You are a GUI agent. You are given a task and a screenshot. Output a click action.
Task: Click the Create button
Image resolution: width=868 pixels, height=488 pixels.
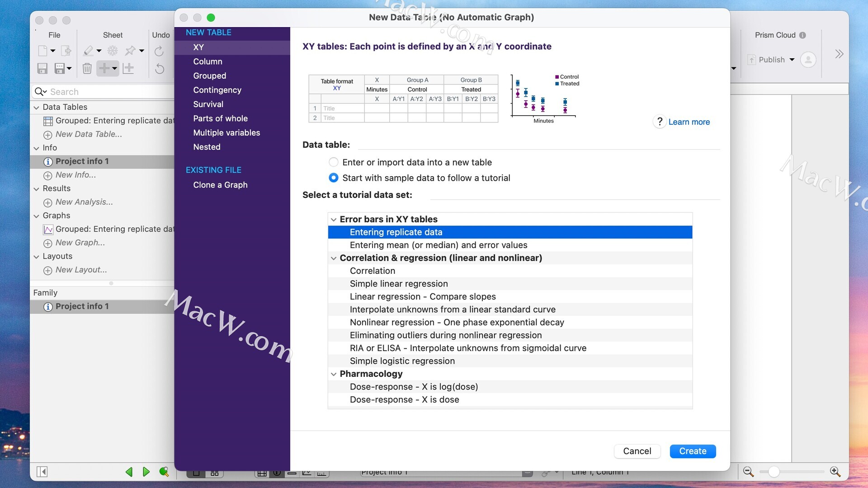tap(693, 451)
